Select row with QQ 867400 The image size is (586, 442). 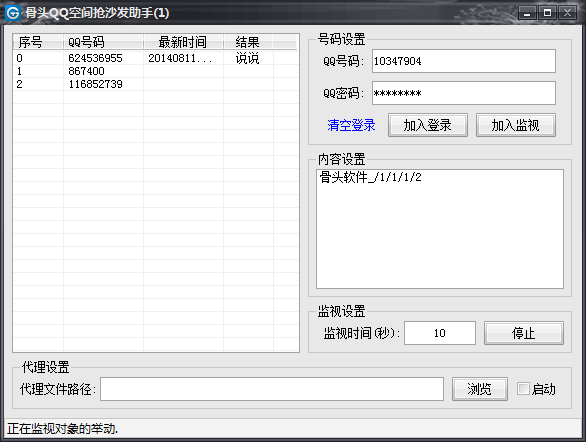click(x=156, y=71)
